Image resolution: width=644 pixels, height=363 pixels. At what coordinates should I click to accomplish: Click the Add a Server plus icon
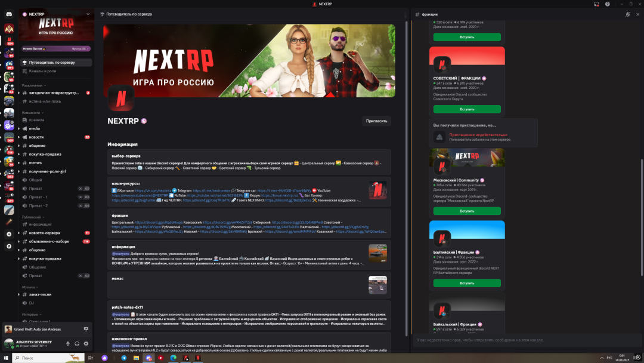(x=9, y=234)
